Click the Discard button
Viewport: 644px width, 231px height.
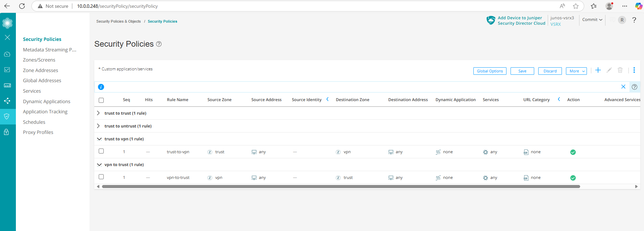pyautogui.click(x=550, y=71)
